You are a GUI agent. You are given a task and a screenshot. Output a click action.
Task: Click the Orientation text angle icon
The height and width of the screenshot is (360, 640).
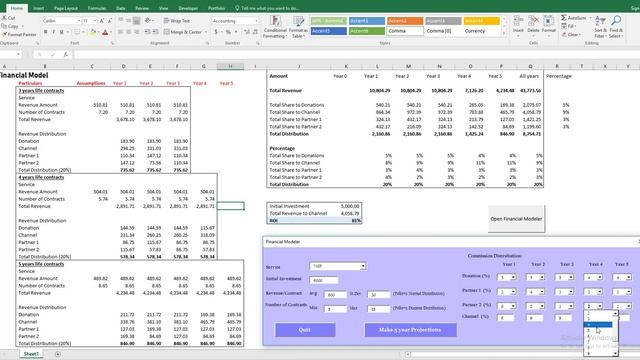(148, 20)
